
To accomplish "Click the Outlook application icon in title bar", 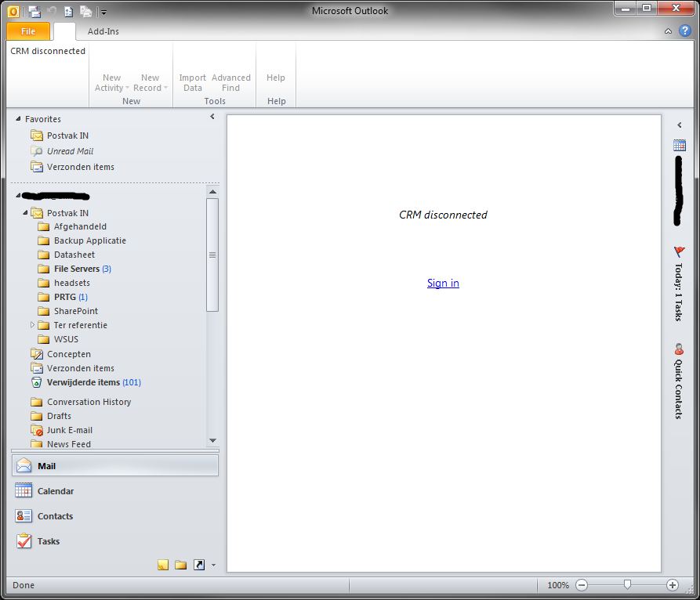I will 13,11.
